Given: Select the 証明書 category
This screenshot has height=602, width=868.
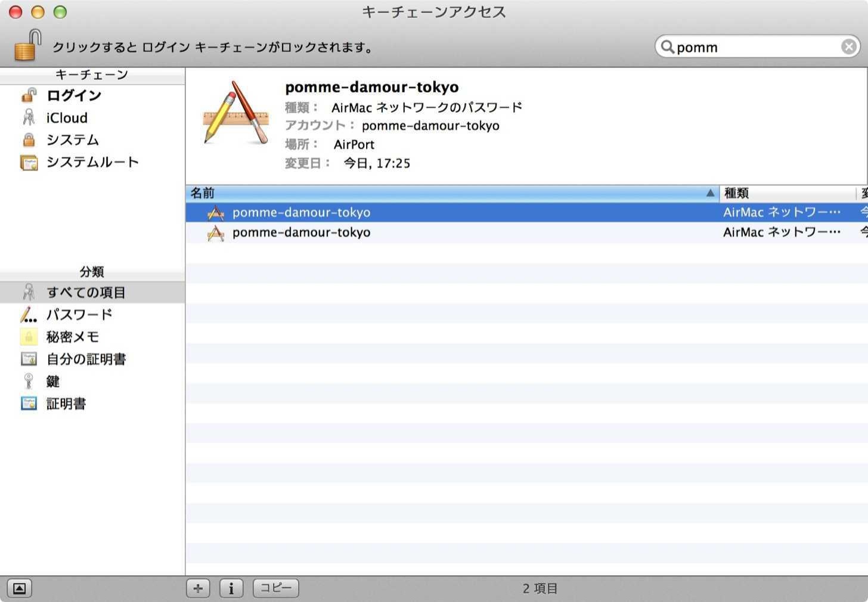Looking at the screenshot, I should [x=92, y=404].
